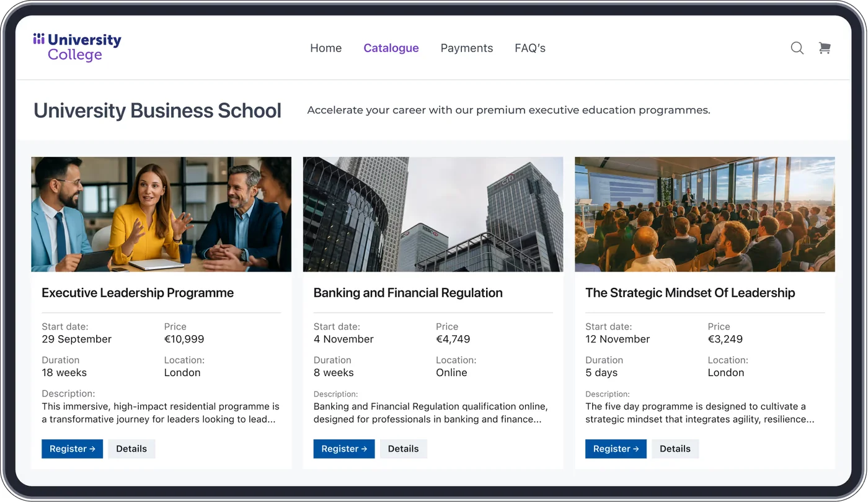Click the Executive Leadership Programme photo
Image resolution: width=868 pixels, height=502 pixels.
pos(161,213)
